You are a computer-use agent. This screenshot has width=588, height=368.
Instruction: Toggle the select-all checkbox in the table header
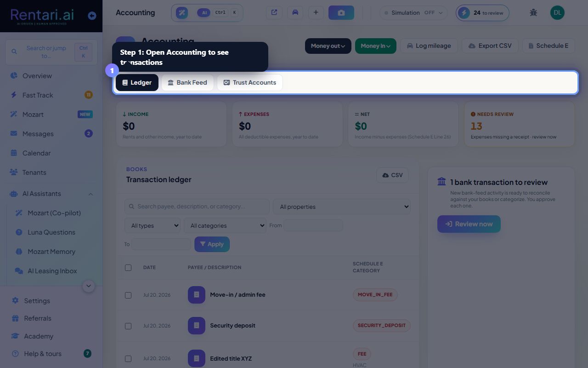pos(128,267)
